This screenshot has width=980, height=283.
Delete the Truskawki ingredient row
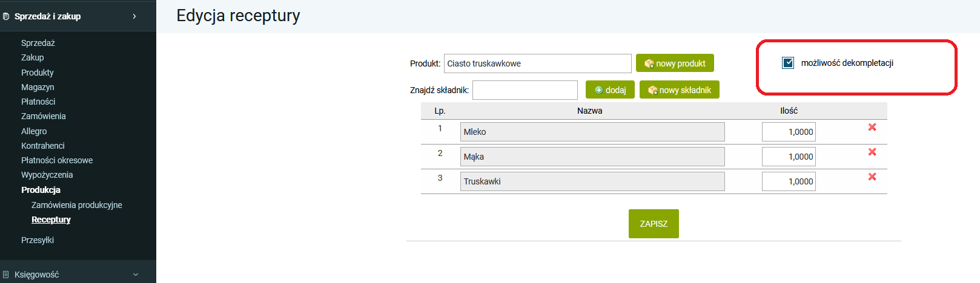click(872, 177)
